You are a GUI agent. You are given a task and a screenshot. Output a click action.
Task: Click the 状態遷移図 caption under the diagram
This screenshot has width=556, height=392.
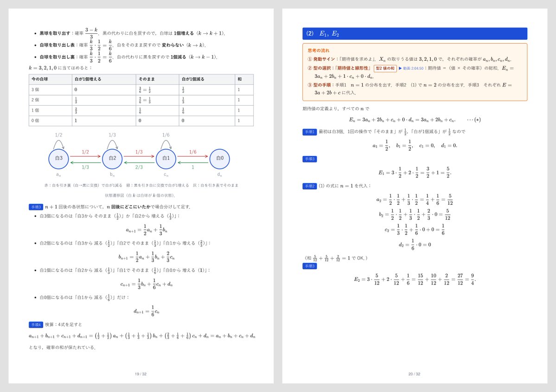(141, 195)
